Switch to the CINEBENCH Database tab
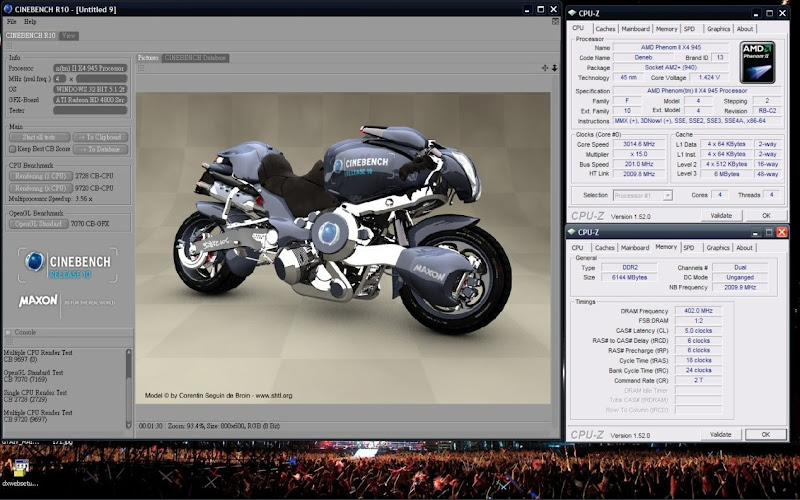Viewport: 800px width, 500px height. [x=196, y=58]
